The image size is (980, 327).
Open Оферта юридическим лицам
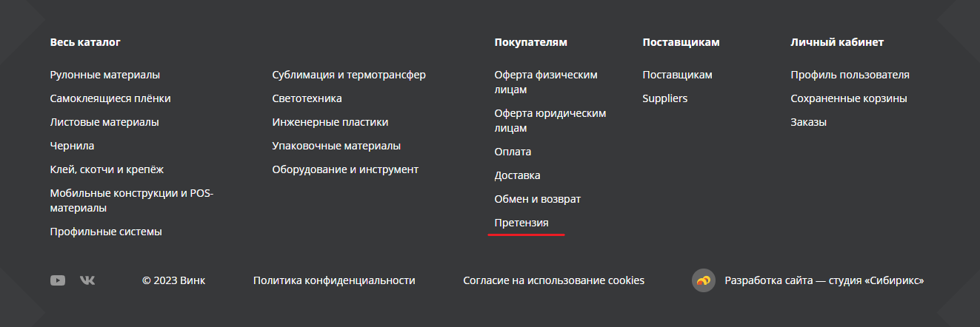tap(550, 121)
